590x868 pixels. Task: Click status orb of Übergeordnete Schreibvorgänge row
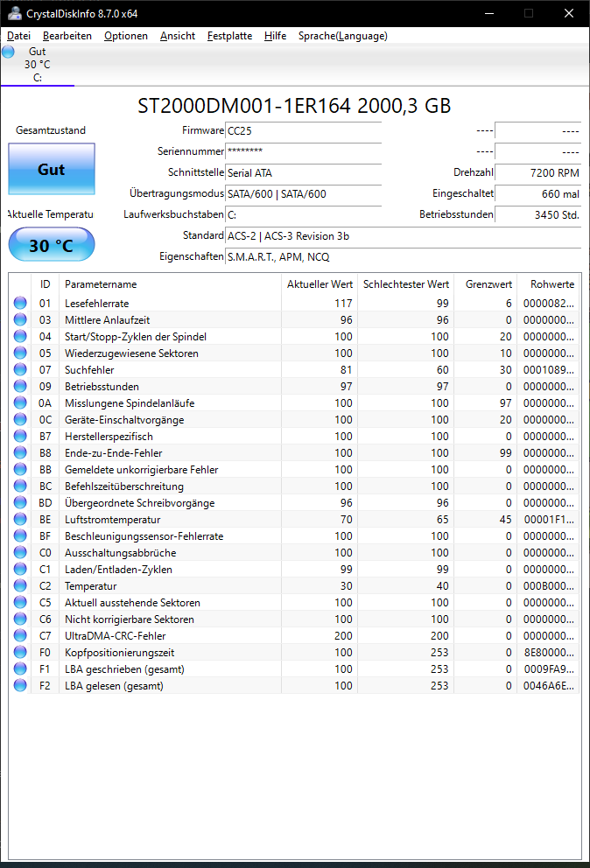(x=20, y=502)
